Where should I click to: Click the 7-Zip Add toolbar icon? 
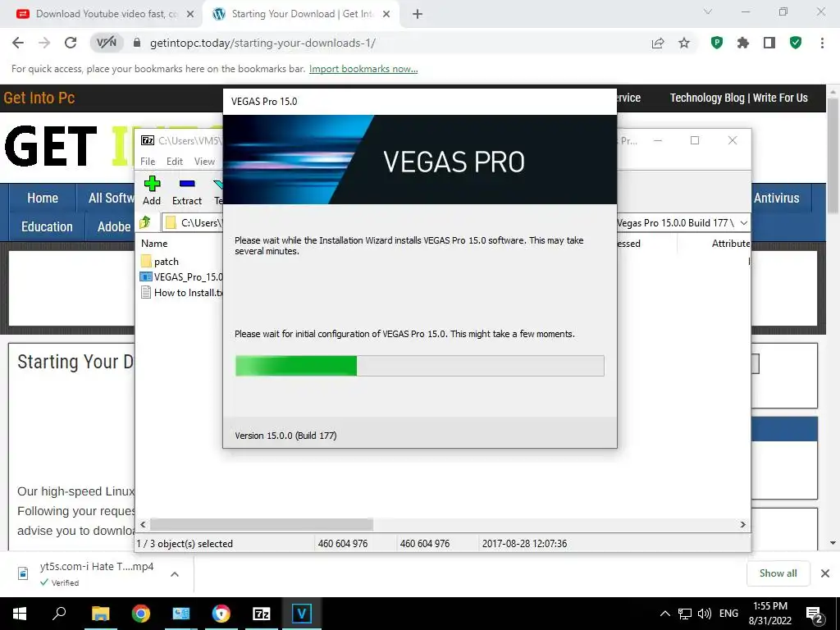pyautogui.click(x=152, y=190)
